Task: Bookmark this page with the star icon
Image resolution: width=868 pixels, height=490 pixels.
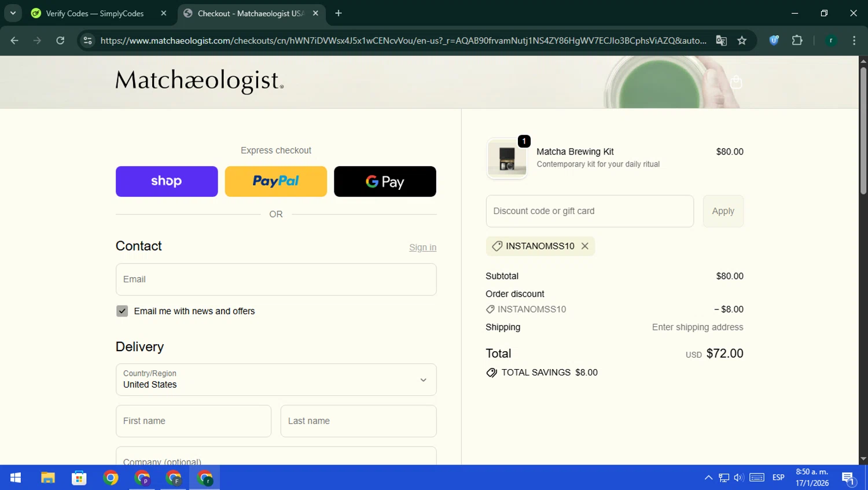Action: coord(742,40)
